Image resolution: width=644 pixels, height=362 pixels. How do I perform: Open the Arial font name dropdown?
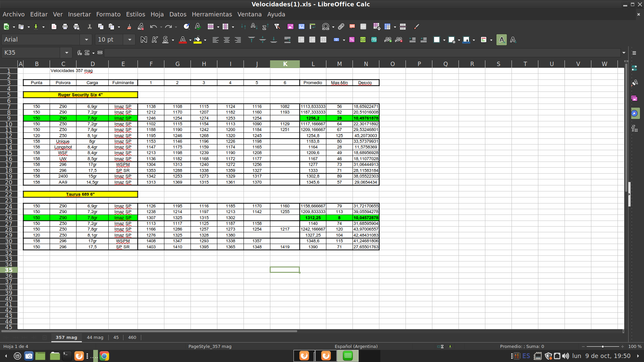[x=86, y=40]
